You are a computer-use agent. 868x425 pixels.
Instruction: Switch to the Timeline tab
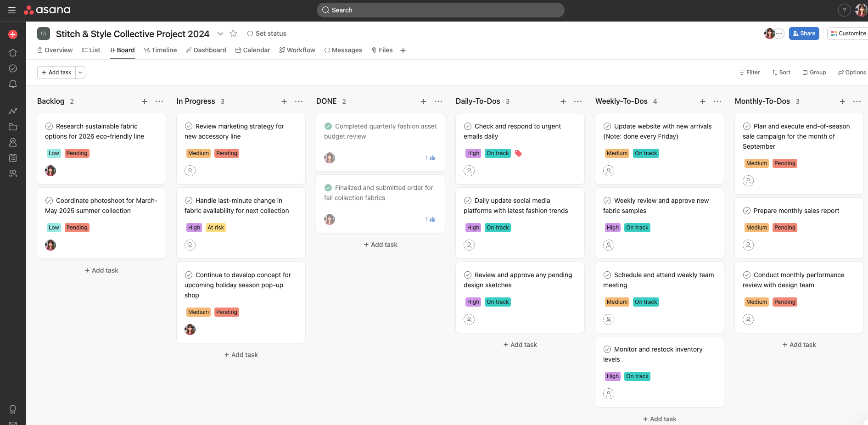[x=160, y=50]
